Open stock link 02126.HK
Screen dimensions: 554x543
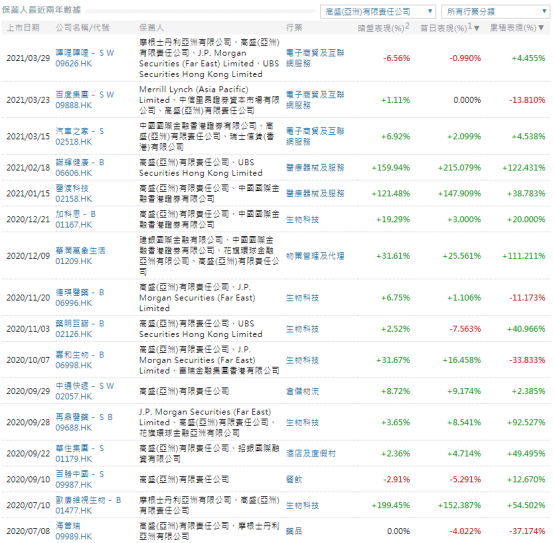(x=73, y=334)
